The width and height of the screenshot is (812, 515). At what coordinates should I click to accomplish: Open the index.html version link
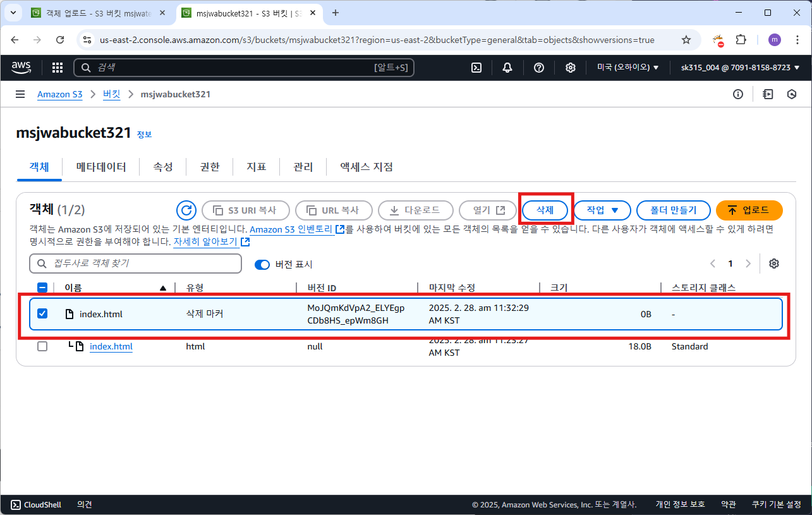(x=111, y=346)
